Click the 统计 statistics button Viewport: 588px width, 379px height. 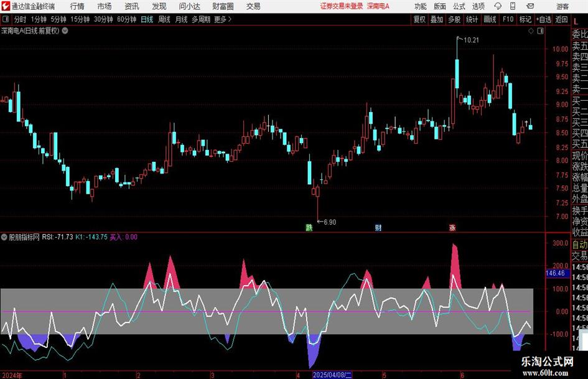click(x=472, y=19)
